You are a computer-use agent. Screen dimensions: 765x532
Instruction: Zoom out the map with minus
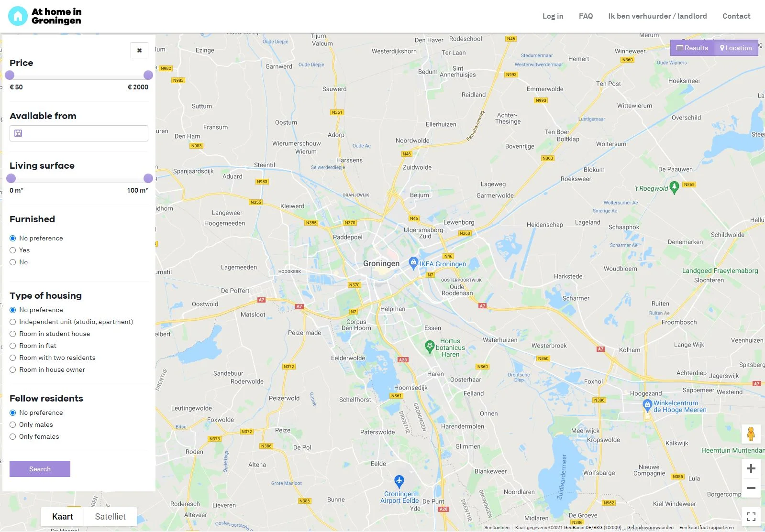751,488
